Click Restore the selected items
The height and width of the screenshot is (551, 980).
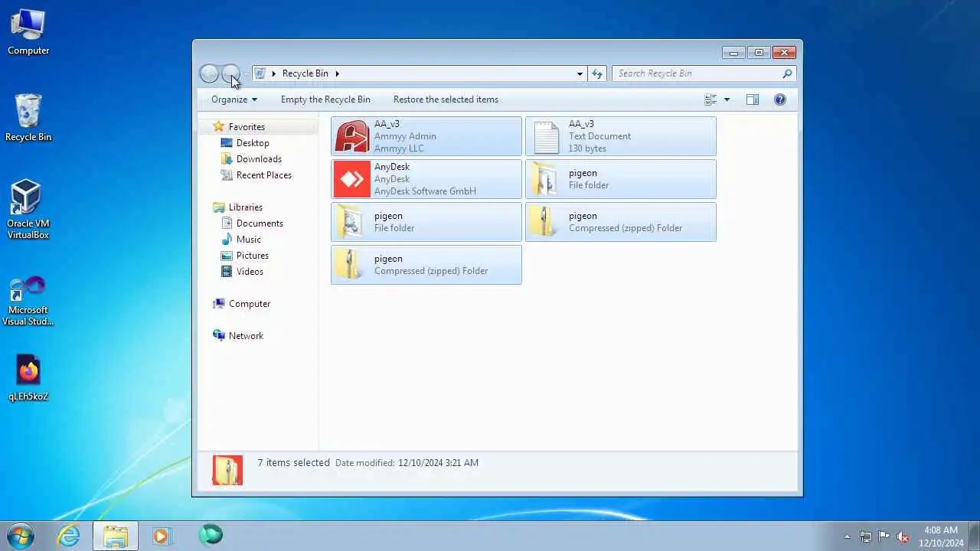[x=446, y=99]
